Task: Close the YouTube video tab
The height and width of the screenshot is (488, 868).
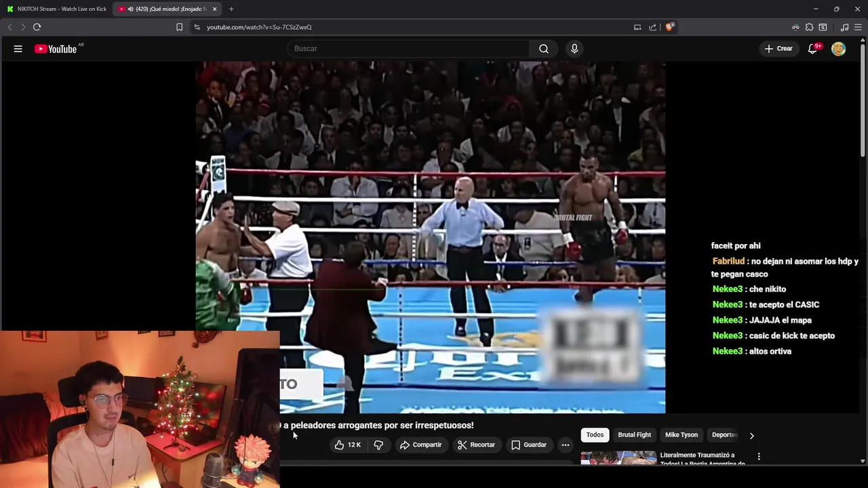Action: (x=214, y=9)
